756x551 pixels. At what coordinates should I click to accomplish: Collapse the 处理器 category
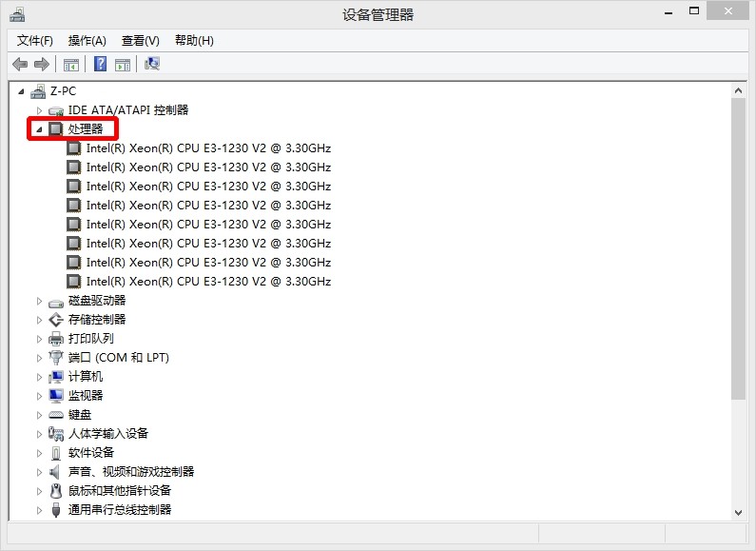tap(39, 129)
